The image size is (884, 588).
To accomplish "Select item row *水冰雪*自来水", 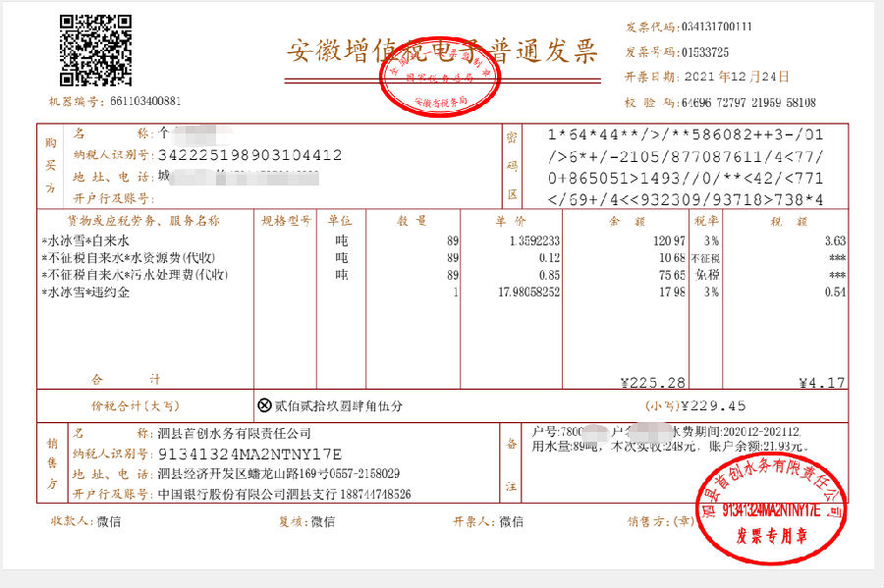I will pyautogui.click(x=85, y=241).
